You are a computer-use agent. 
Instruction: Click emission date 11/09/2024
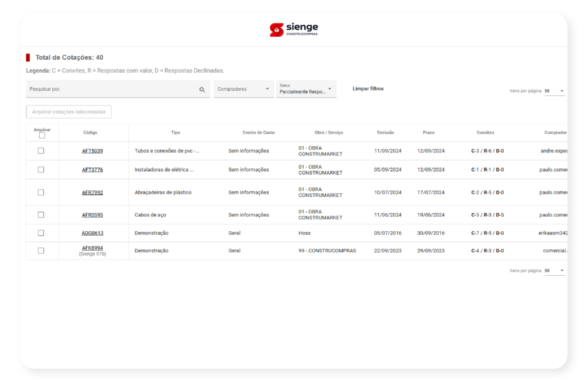click(x=388, y=151)
